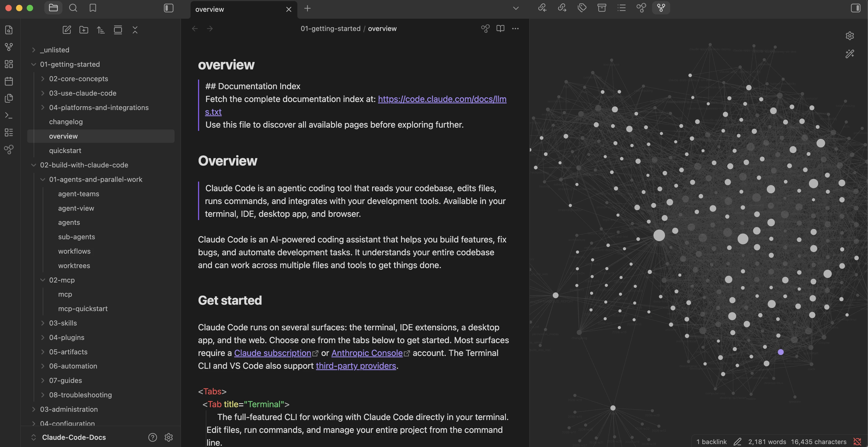The height and width of the screenshot is (447, 868).
Task: Open graph view from ribbon
Action: tap(9, 47)
